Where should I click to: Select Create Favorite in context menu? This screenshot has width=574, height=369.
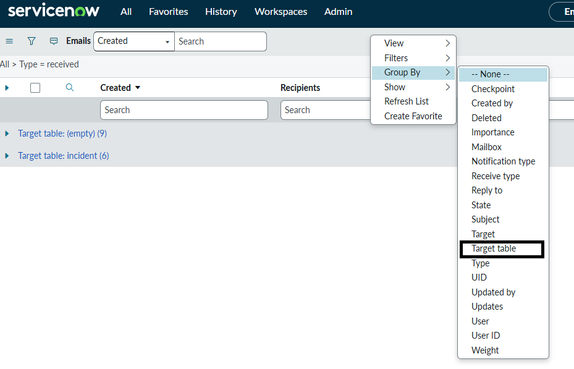point(414,116)
